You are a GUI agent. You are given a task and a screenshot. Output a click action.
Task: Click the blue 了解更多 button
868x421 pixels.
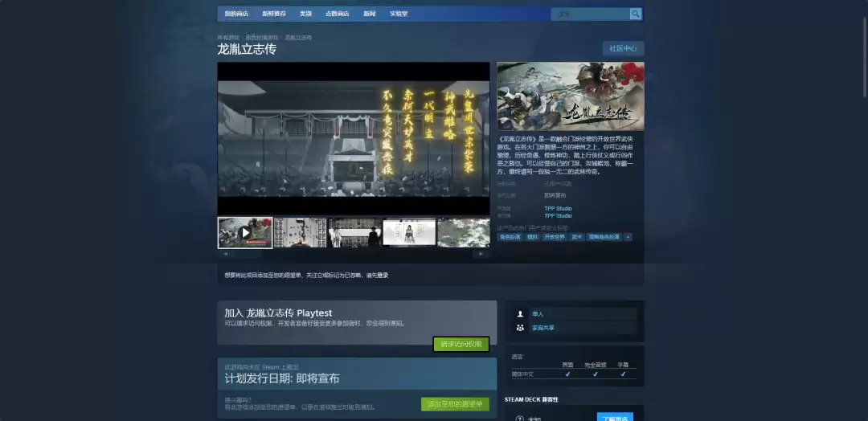(615, 418)
